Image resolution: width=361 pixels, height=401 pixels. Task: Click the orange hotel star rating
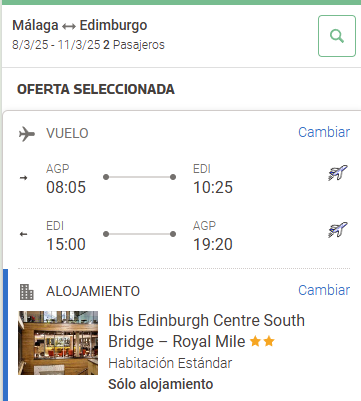pos(262,341)
